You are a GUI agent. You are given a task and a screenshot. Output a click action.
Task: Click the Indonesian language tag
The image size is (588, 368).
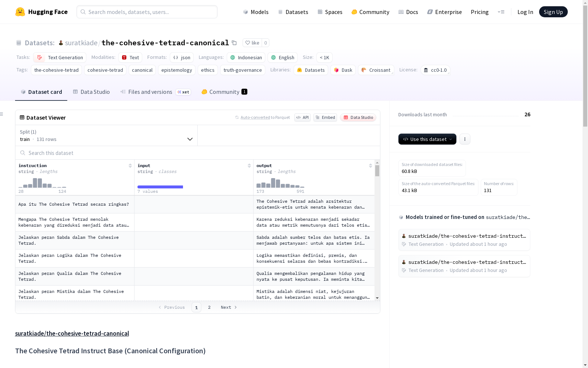246,57
